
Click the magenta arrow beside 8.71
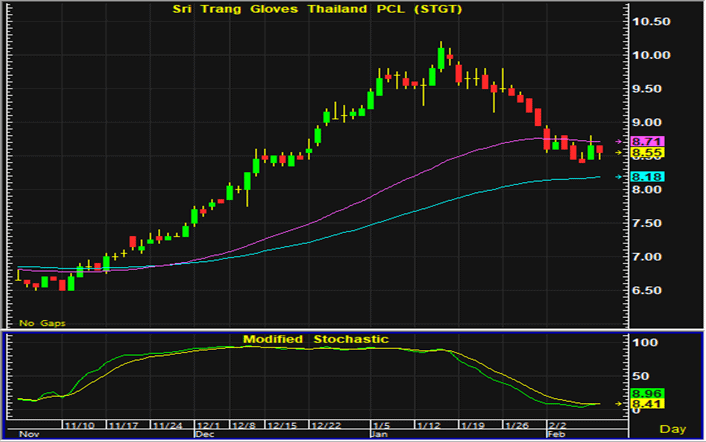[x=621, y=143]
